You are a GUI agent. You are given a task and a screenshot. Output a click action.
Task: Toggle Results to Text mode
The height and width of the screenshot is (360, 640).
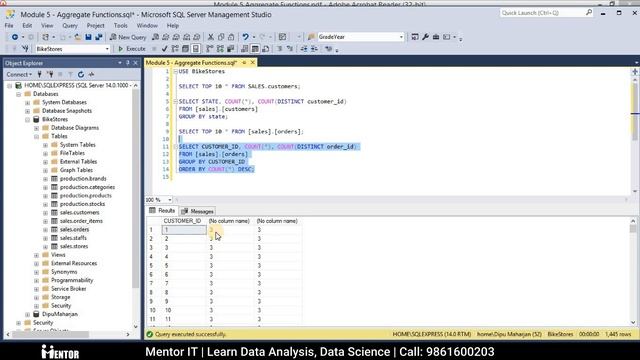tap(244, 49)
